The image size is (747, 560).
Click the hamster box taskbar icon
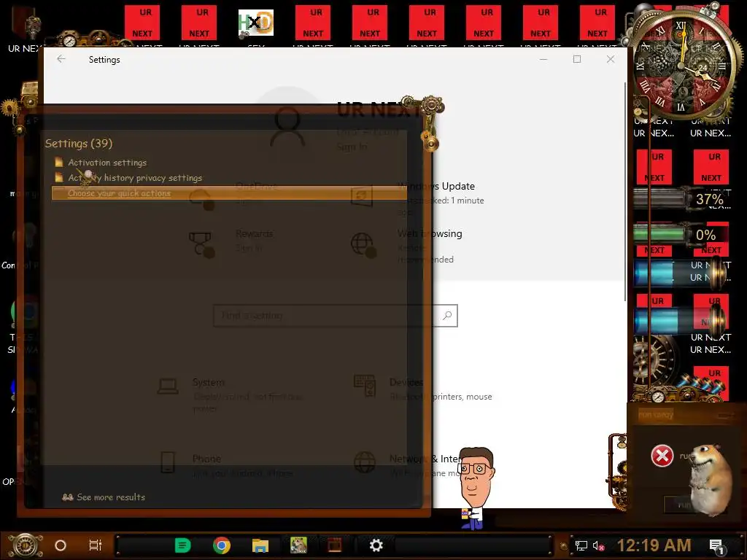pos(298,545)
